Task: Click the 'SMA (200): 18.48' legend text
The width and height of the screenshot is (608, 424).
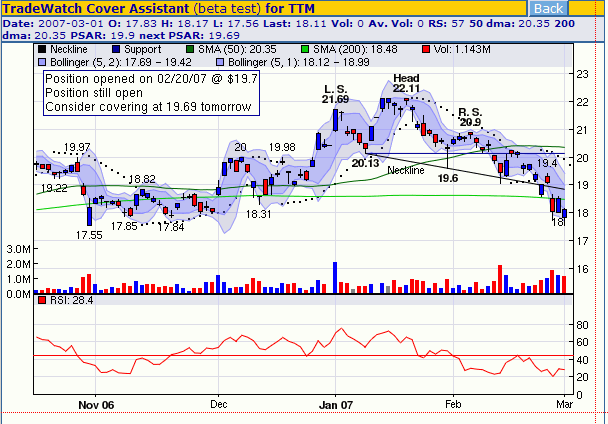Action: 355,49
